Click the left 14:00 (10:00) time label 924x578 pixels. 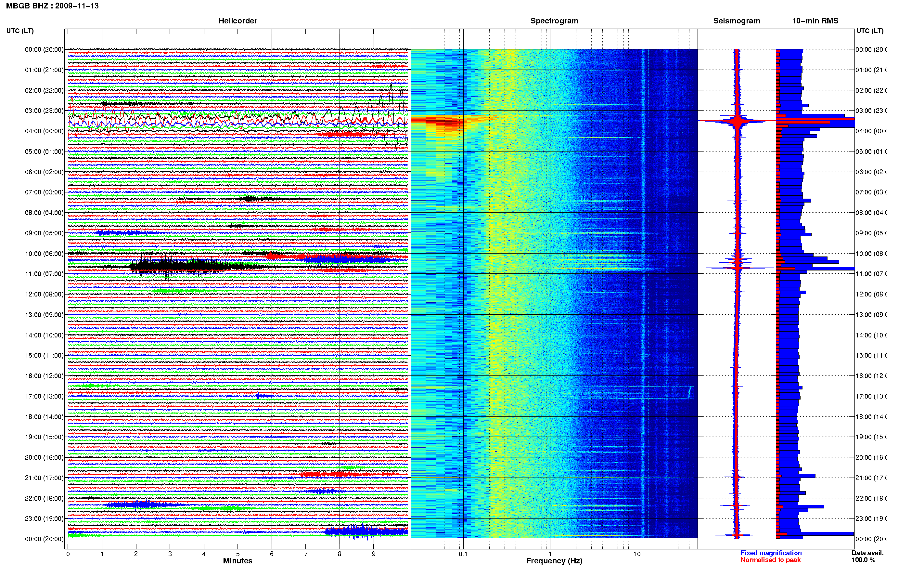click(x=44, y=335)
